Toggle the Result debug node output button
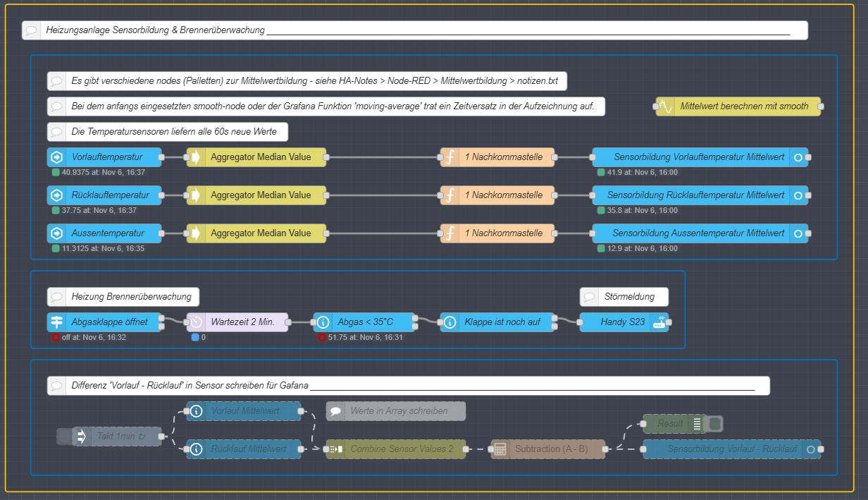 (x=716, y=424)
